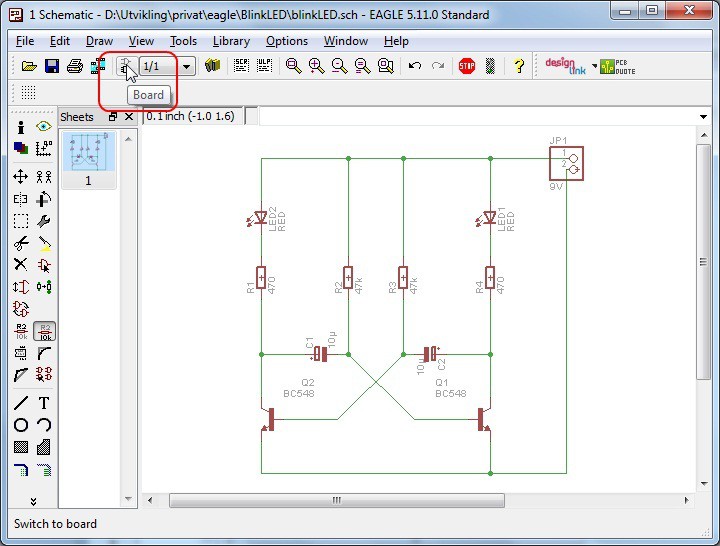Select the Delete tool (X icon)
This screenshot has height=546, width=720.
coord(20,264)
